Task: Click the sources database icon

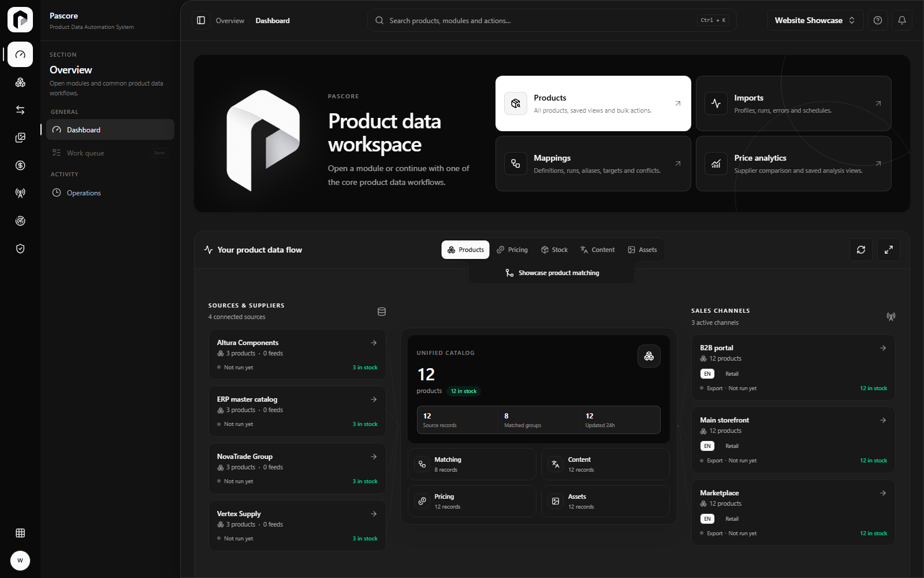Action: (x=382, y=312)
